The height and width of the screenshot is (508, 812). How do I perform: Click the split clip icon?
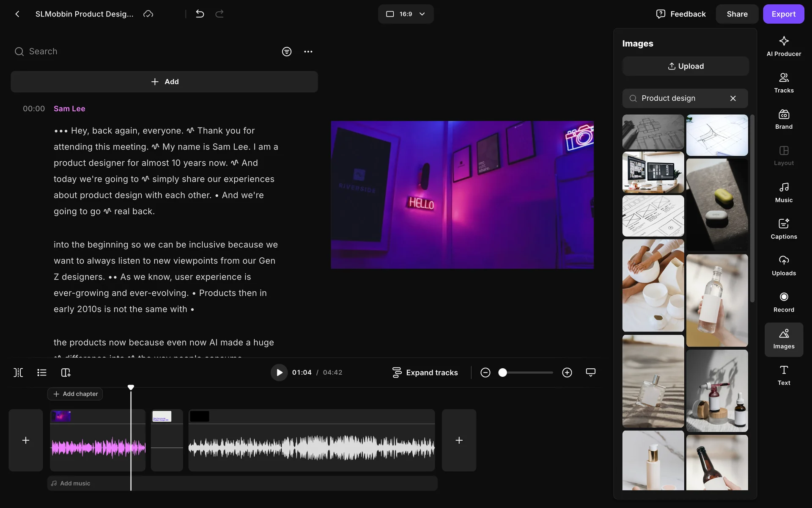tap(18, 373)
